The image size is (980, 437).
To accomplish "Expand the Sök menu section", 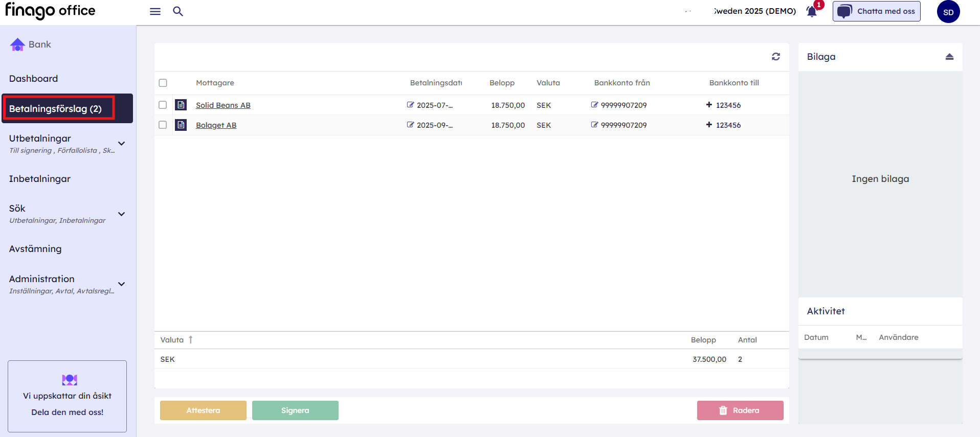I will (121, 214).
